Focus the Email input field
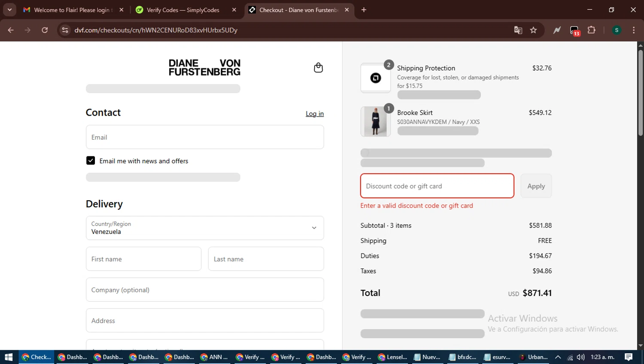Image resolution: width=644 pixels, height=364 pixels. (x=205, y=137)
